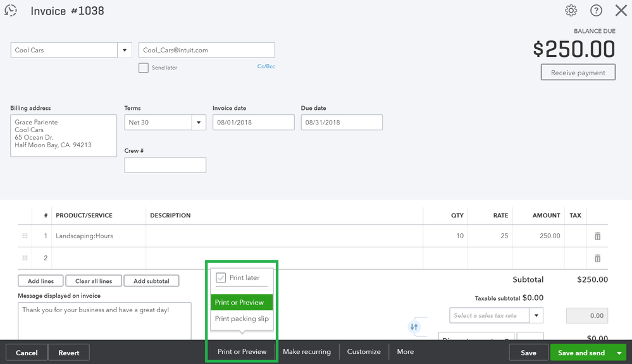Select Print packing slip from menu
Viewport: 632px width, 364px height.
[242, 319]
